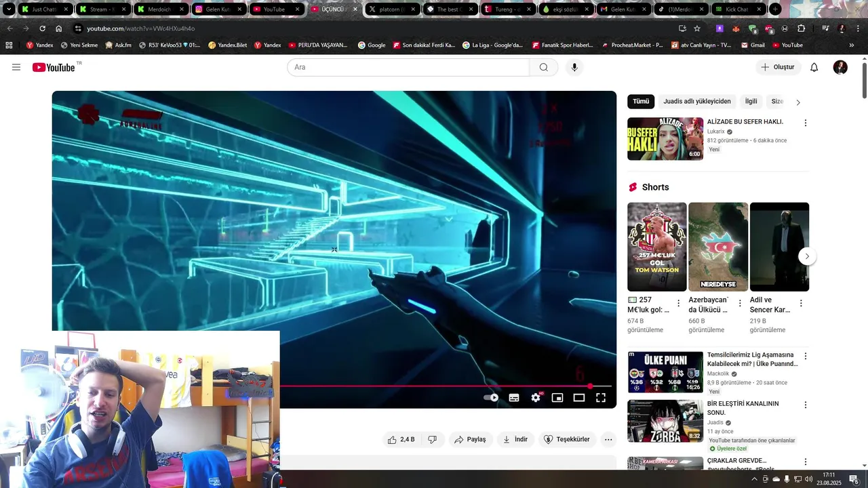
Task: Go to Chrome home page button
Action: pos(58,28)
